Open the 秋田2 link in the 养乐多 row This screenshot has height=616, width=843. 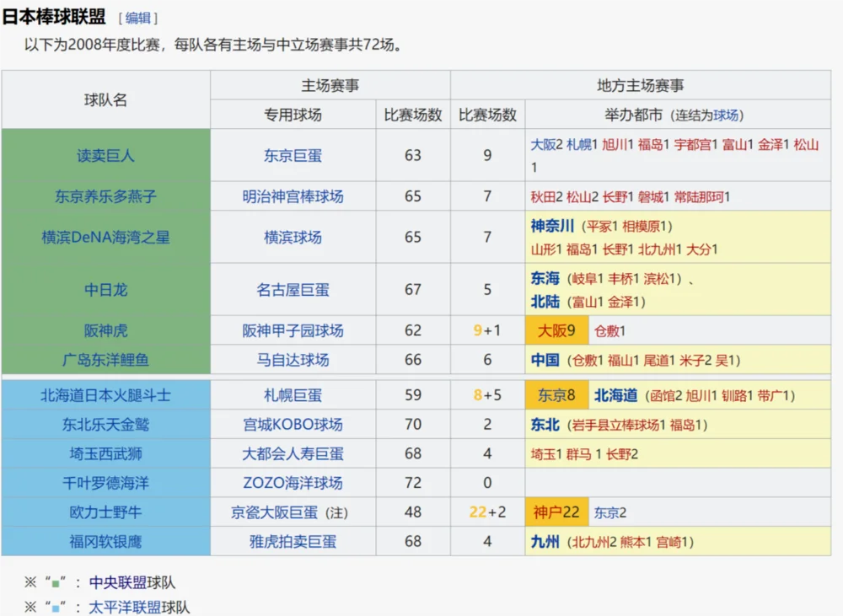[x=546, y=196]
